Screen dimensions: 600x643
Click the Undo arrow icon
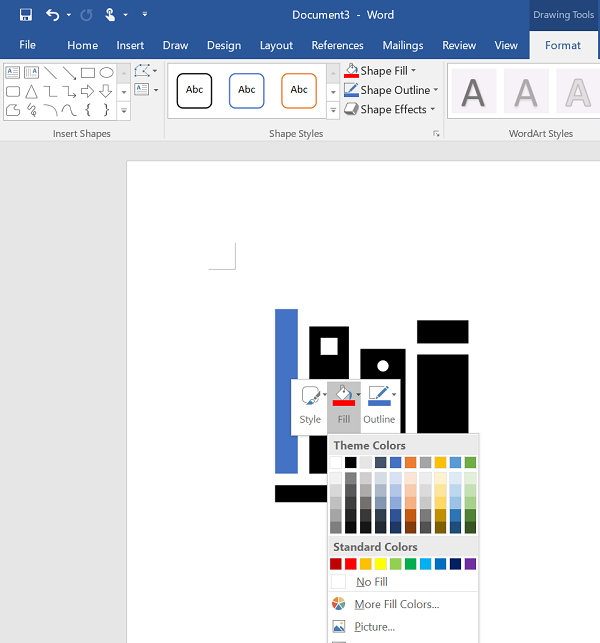click(x=52, y=15)
